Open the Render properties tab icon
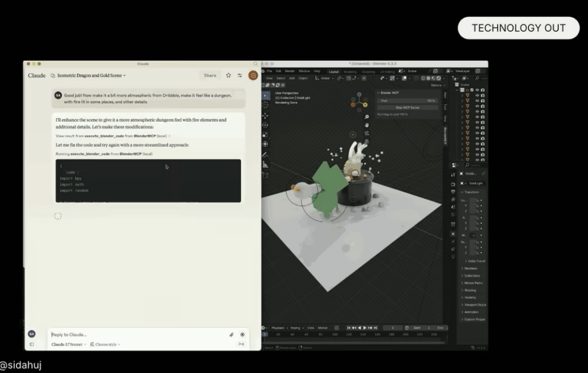This screenshot has width=588, height=373. (453, 184)
